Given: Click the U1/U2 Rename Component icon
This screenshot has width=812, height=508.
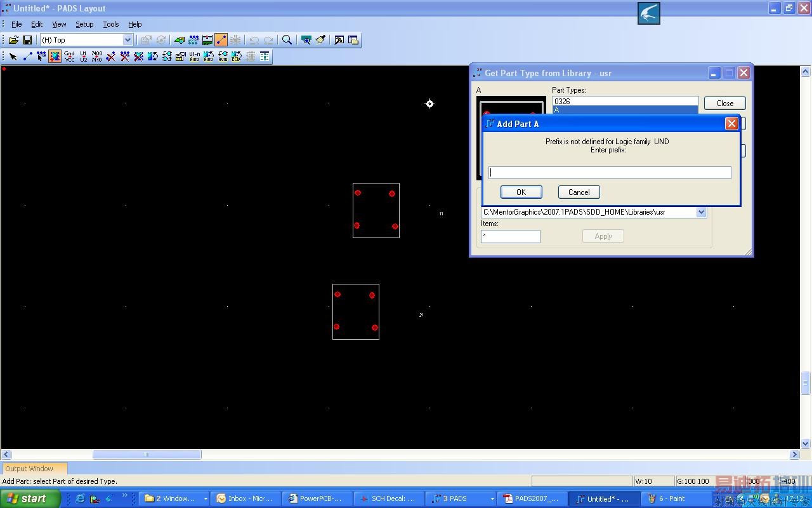Looking at the screenshot, I should click(83, 57).
